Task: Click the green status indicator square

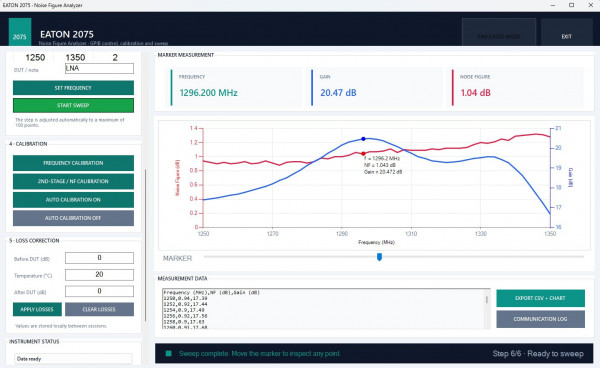Action: [x=168, y=353]
